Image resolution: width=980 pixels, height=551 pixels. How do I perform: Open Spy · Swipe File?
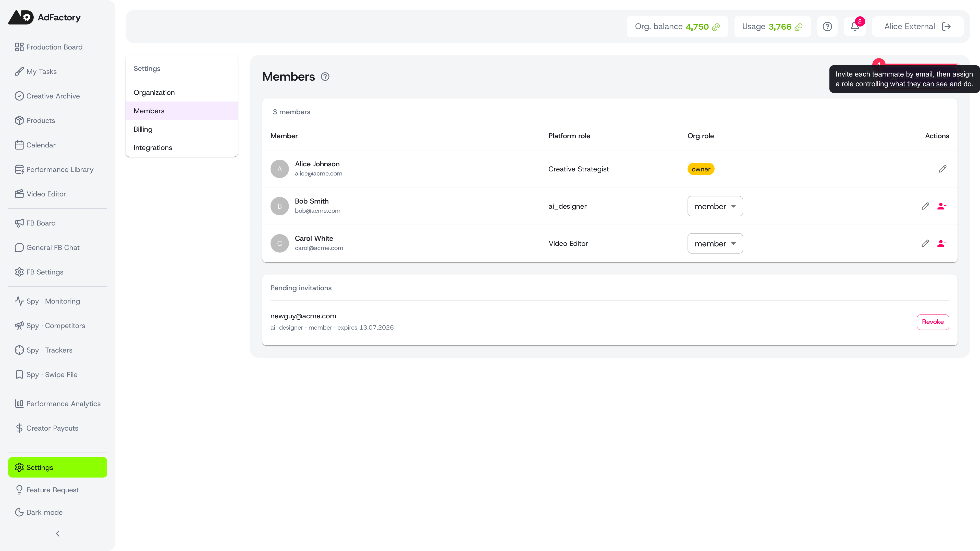pos(57,374)
